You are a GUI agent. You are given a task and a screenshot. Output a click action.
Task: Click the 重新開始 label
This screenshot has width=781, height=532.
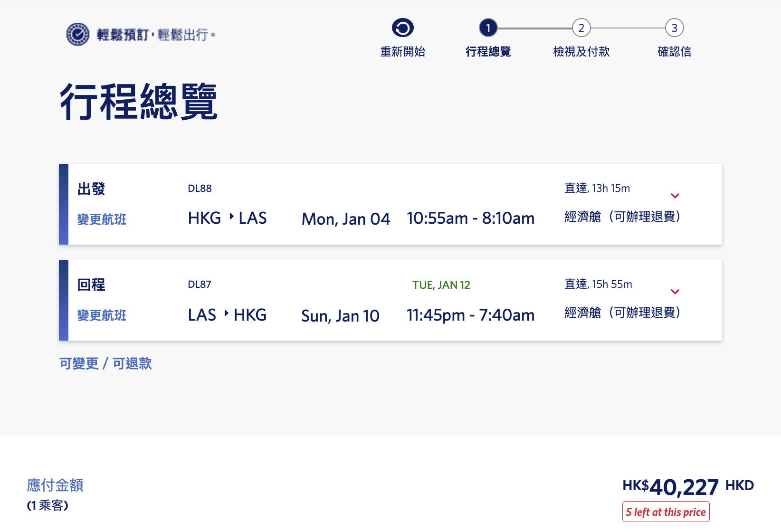point(402,51)
